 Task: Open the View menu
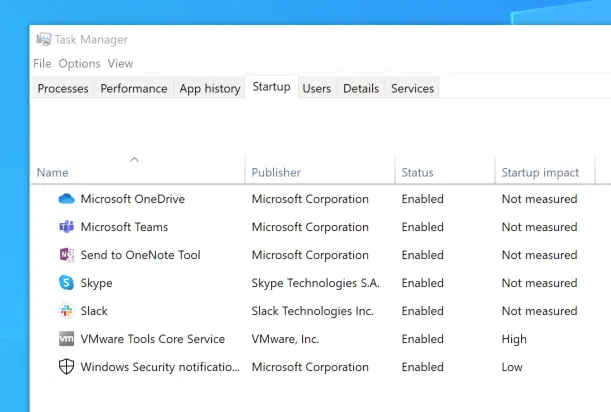click(x=120, y=63)
